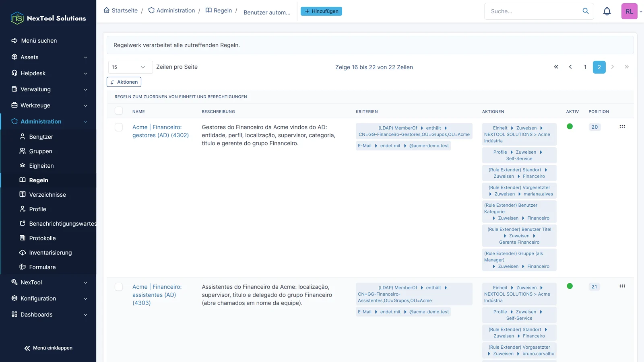This screenshot has height=362, width=644.
Task: Click the NexTool Solutions logo
Action: (48, 18)
